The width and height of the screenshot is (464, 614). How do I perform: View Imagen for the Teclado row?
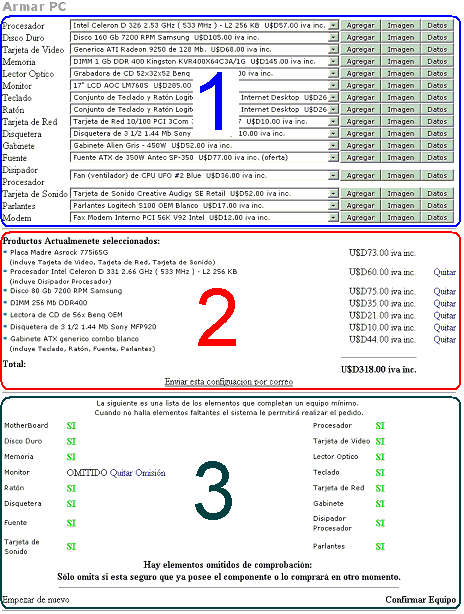[x=401, y=98]
